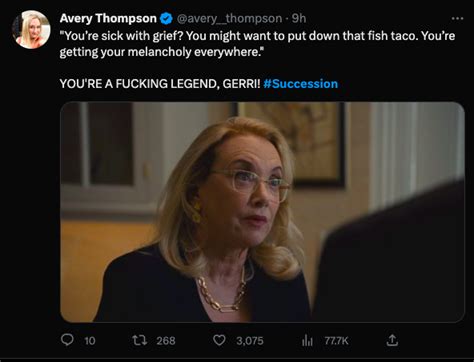
Task: Click the 268 retweets count
Action: (166, 341)
